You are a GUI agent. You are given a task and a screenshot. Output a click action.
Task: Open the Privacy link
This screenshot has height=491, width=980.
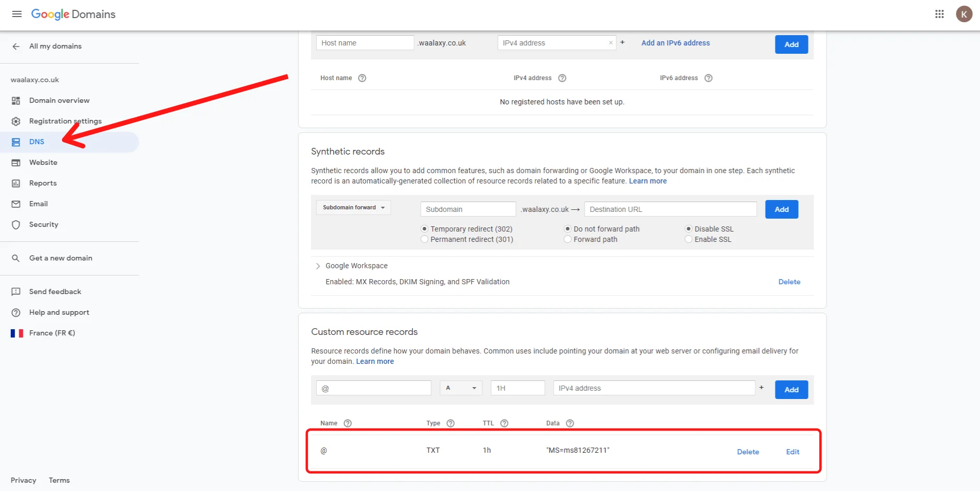23,481
